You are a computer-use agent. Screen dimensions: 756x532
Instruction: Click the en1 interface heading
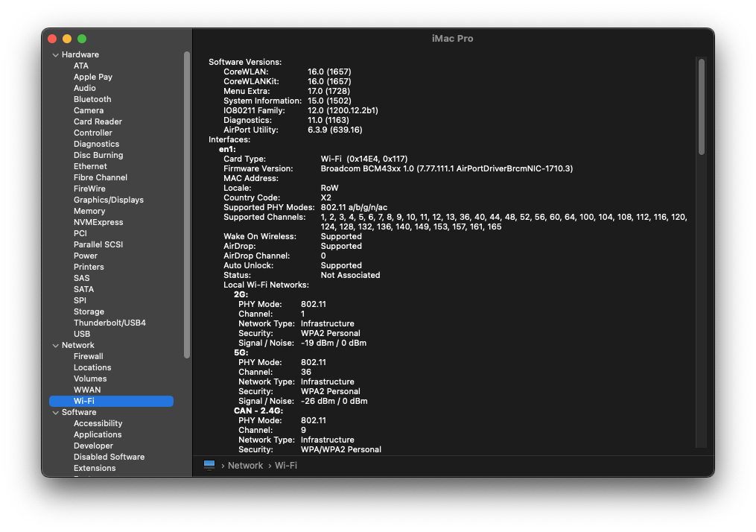(227, 149)
